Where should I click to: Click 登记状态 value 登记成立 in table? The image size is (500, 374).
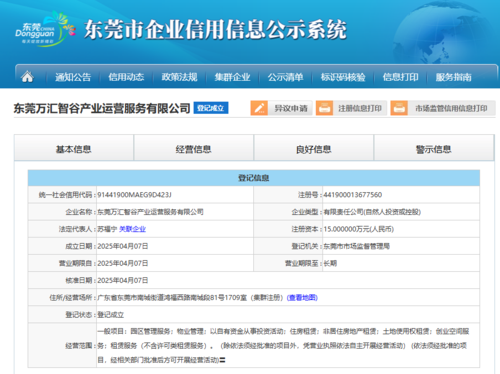tap(111, 315)
